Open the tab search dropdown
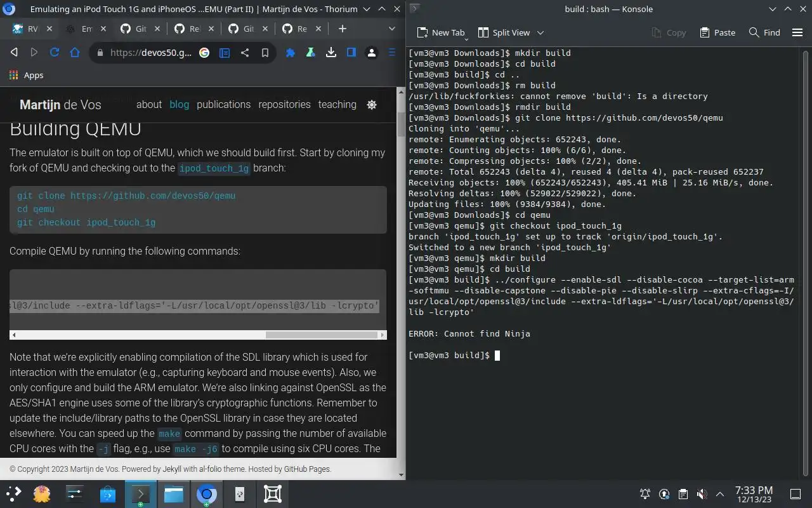Screen dimensions: 812x508 (392, 29)
